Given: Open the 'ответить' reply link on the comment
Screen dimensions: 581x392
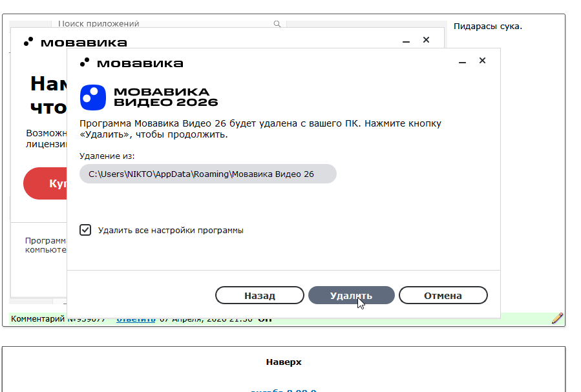Looking at the screenshot, I should pos(136,320).
